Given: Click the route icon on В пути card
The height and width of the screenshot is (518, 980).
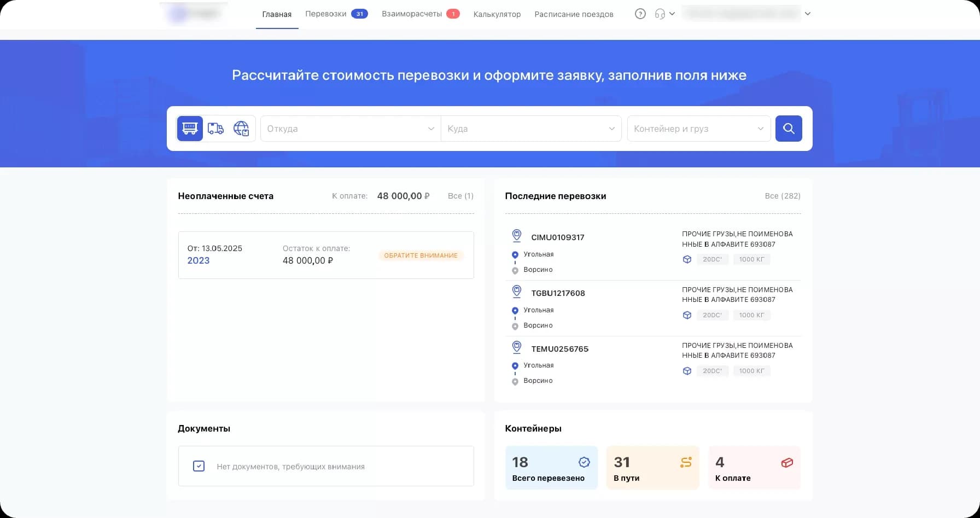Looking at the screenshot, I should coord(686,462).
